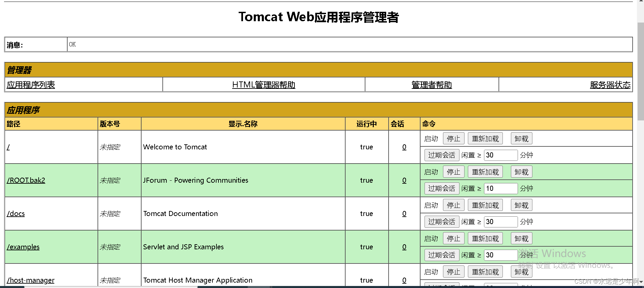Select the 'Tomcat Documentation' display name
Viewport: 644px width, 288px height.
(x=180, y=214)
